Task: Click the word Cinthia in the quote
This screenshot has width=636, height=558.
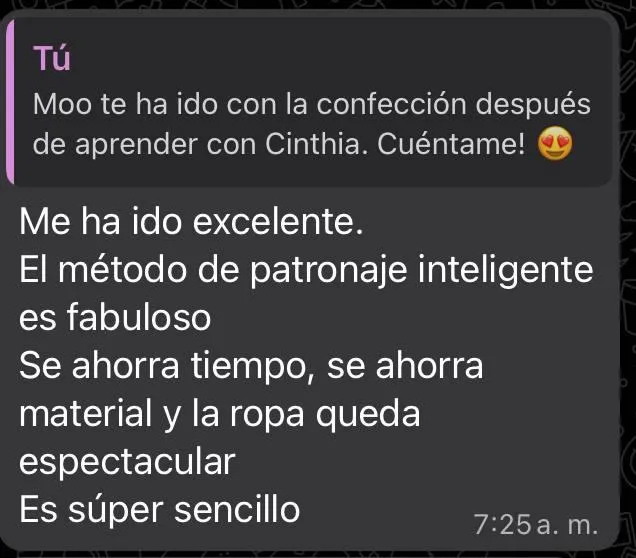Action: (312, 144)
